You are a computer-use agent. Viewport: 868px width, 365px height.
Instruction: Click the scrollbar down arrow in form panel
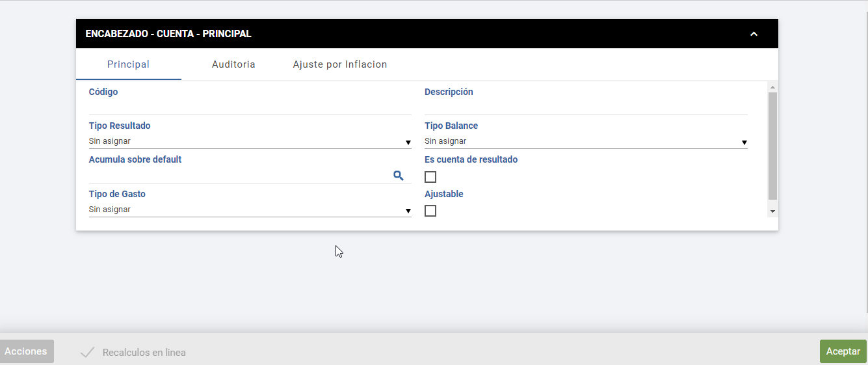point(772,211)
